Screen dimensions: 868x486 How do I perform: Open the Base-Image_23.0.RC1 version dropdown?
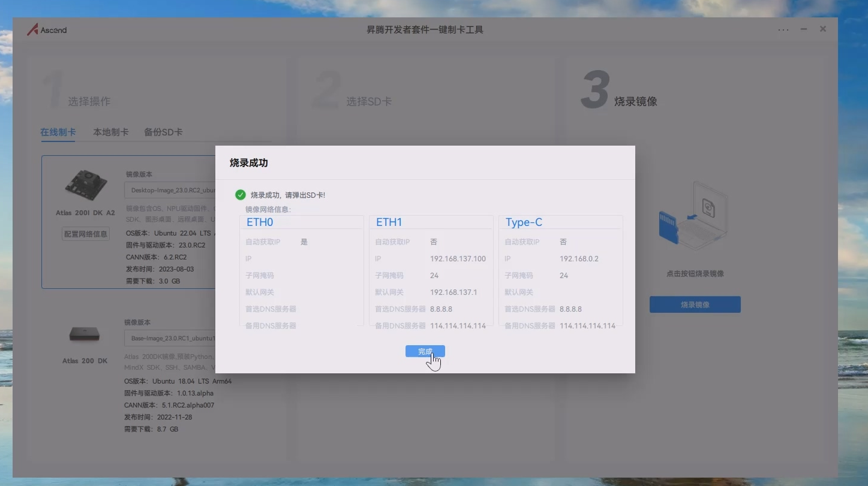point(170,338)
